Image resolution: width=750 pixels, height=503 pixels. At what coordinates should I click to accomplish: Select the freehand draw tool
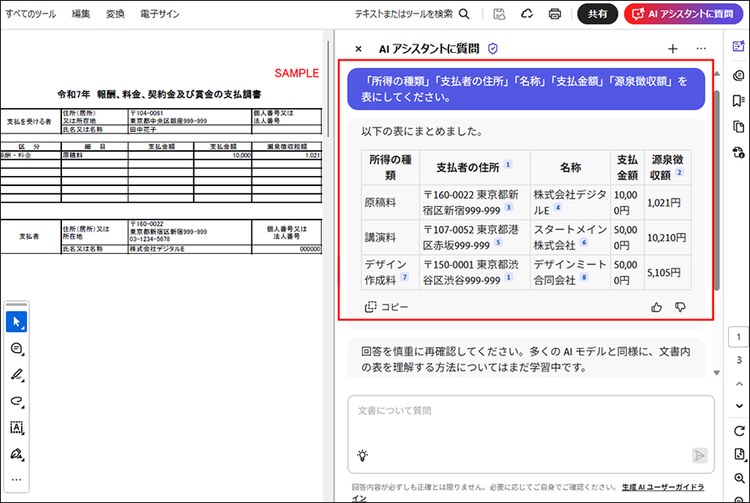16,401
